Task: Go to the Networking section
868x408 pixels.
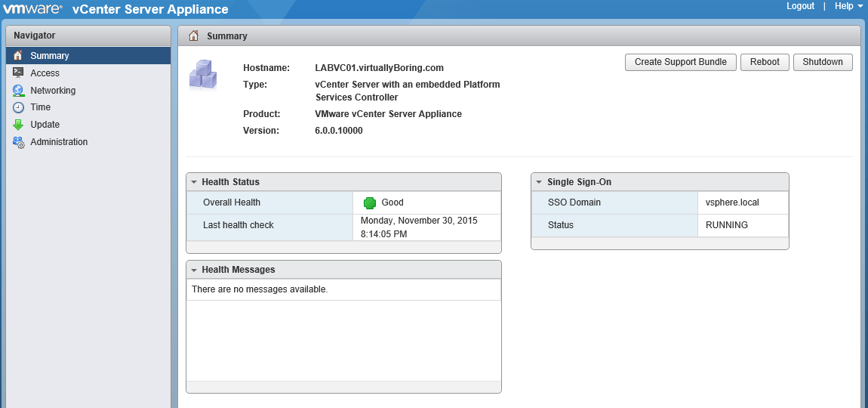Action: click(88, 91)
